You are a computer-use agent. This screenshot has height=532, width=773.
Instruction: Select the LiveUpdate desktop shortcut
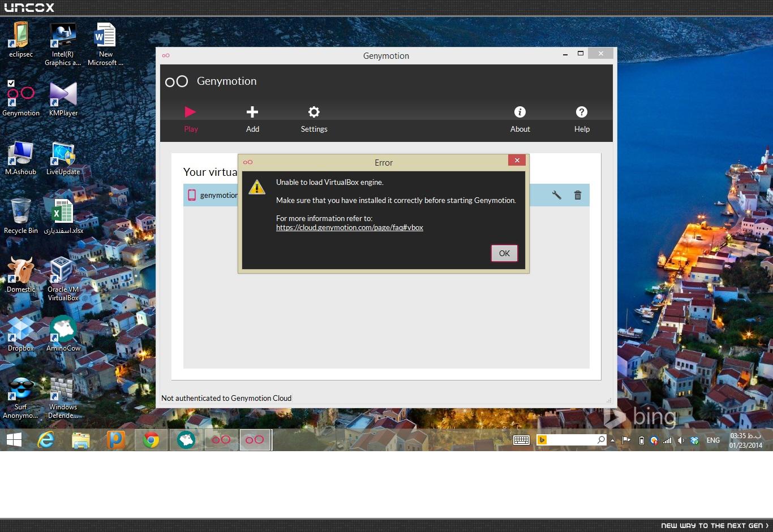pos(63,158)
